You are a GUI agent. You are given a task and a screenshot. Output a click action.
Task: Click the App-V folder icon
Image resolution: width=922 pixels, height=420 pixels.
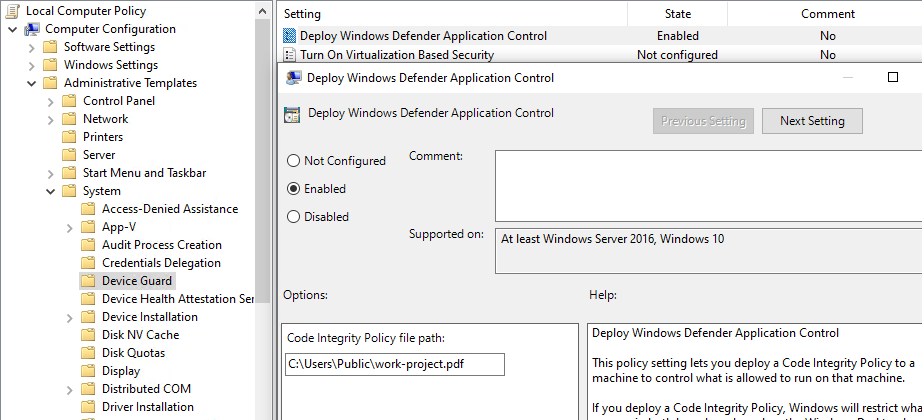pyautogui.click(x=88, y=227)
